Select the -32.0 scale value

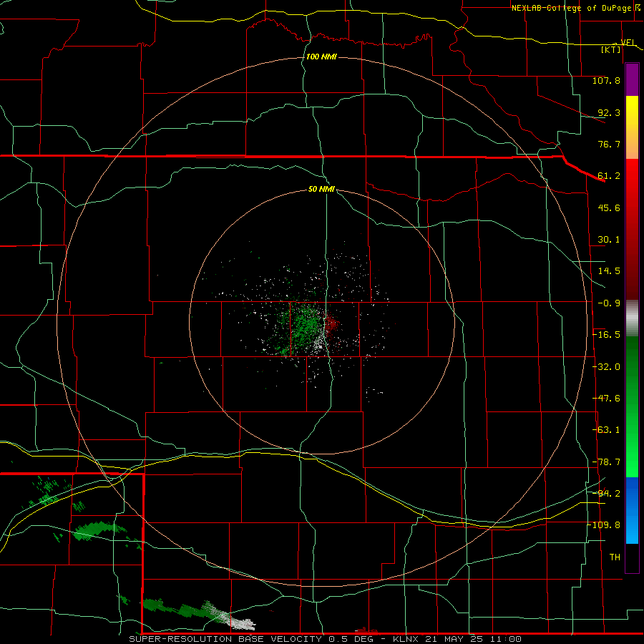[606, 367]
